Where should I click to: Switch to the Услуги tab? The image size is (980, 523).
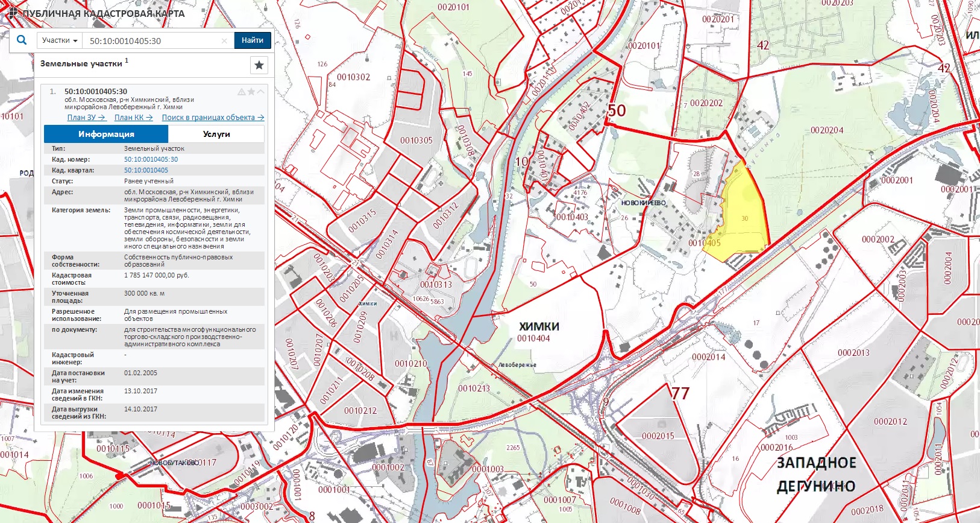216,134
